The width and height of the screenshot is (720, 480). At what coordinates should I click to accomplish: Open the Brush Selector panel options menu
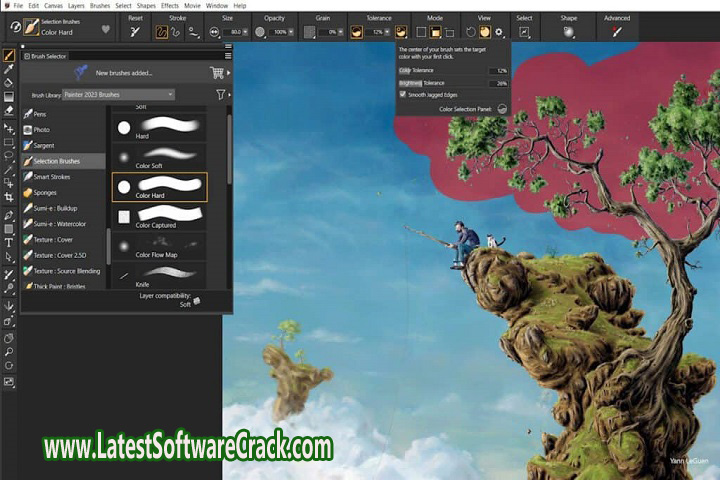click(228, 56)
